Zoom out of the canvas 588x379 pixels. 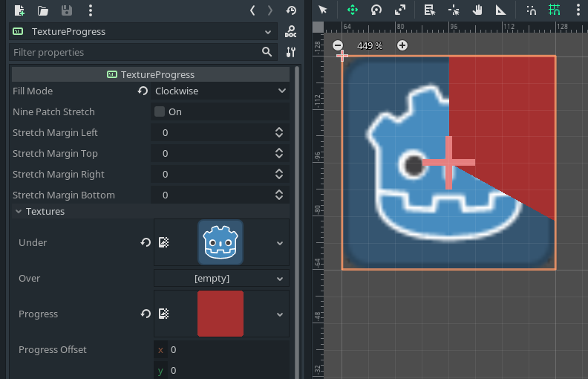pyautogui.click(x=338, y=45)
